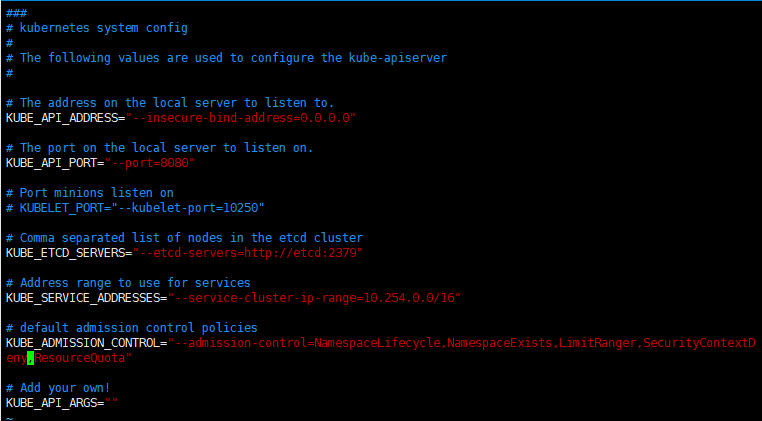Click the --etcd-servers=http://etcd:2379 value
Viewport: 762px width, 421px height.
click(x=248, y=253)
